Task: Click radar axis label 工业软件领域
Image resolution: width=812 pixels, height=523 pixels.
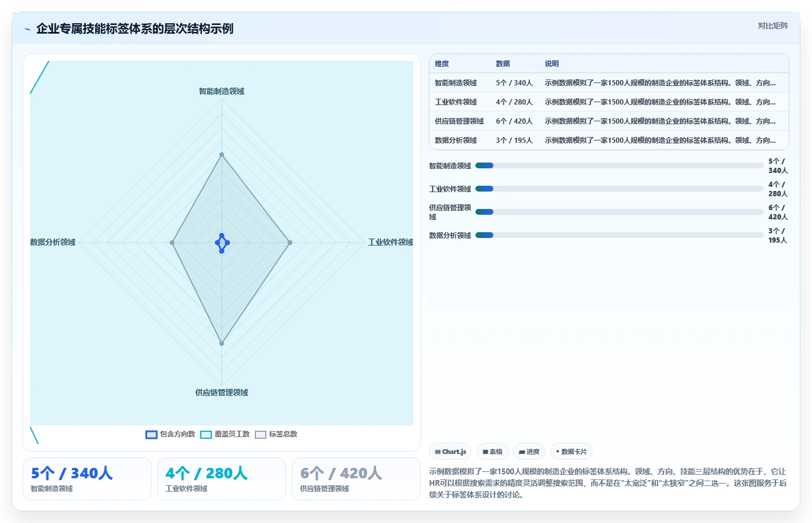Action: coord(391,242)
